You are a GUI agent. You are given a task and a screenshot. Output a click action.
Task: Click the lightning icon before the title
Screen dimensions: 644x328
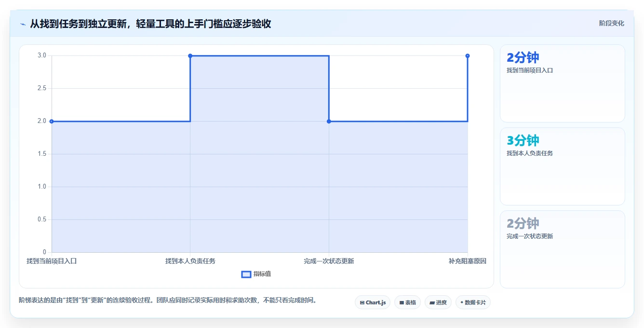coord(23,24)
